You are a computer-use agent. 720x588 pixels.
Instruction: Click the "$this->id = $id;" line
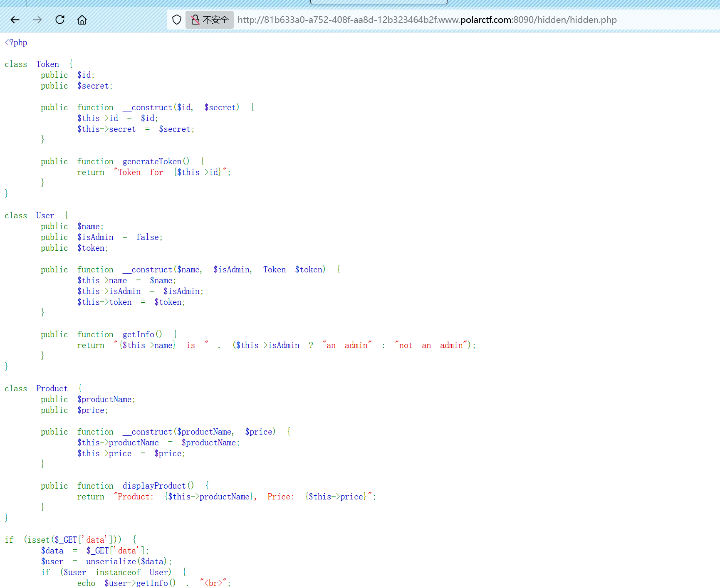click(117, 118)
